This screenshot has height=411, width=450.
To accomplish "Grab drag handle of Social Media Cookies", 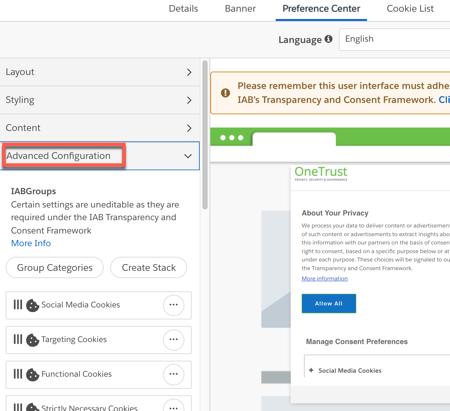I will (x=18, y=305).
